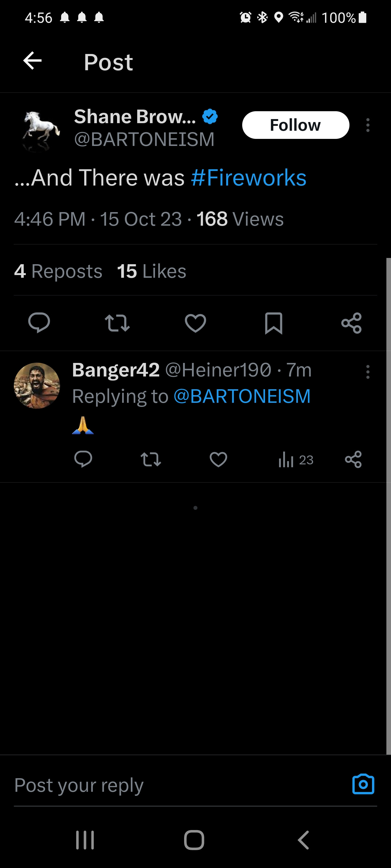Bookmark the main post

tap(273, 323)
